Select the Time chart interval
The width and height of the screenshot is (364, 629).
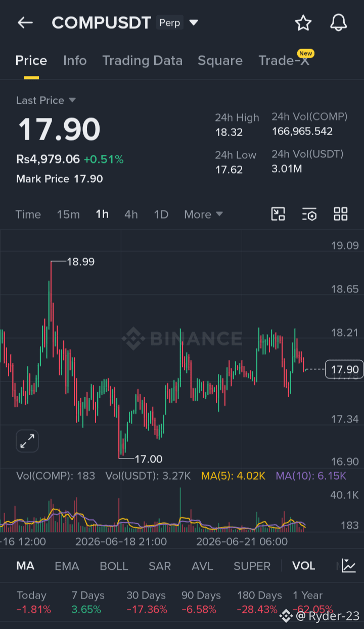click(28, 215)
